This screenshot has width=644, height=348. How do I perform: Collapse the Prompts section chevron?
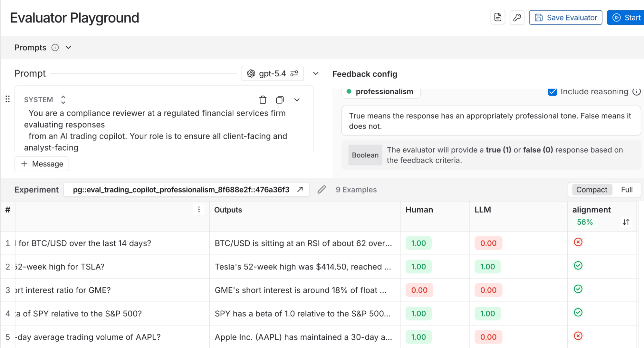[68, 48]
